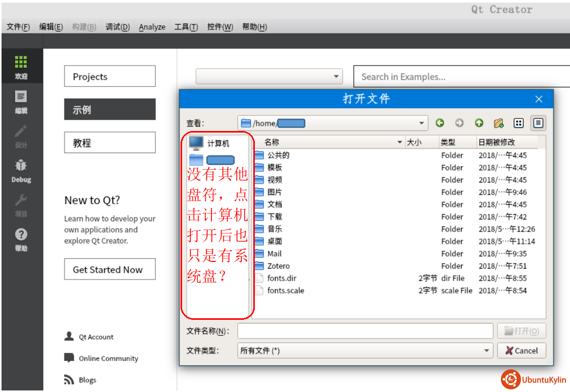Viewport: 570px width, 392px height.
Task: Create a new folder in the file dialog
Action: [x=499, y=123]
